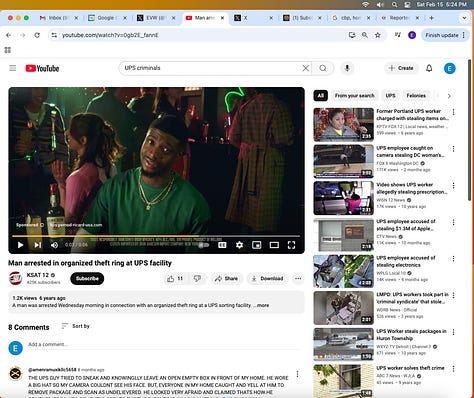Open player settings gear
Viewport: 474px width, 398px height.
click(239, 245)
